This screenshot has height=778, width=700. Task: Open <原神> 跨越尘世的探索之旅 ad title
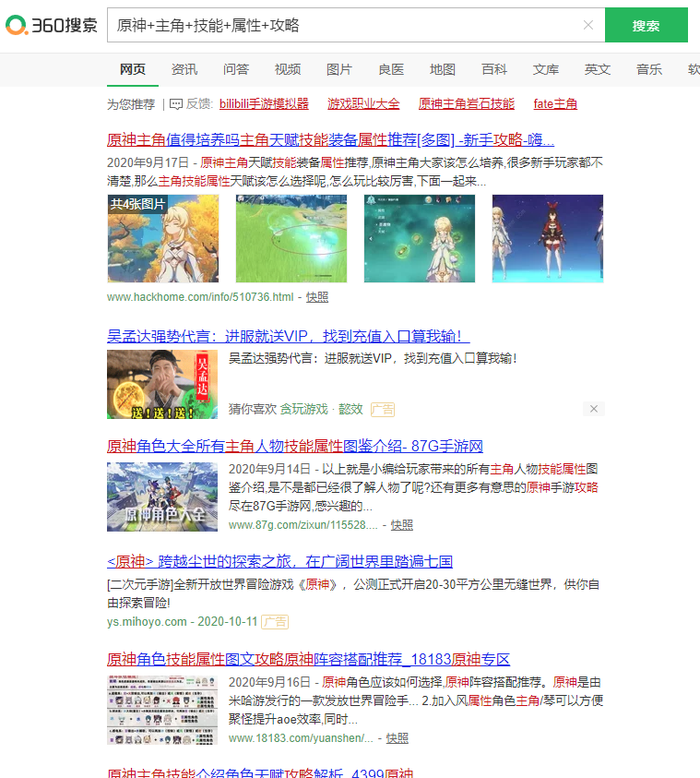pyautogui.click(x=279, y=562)
